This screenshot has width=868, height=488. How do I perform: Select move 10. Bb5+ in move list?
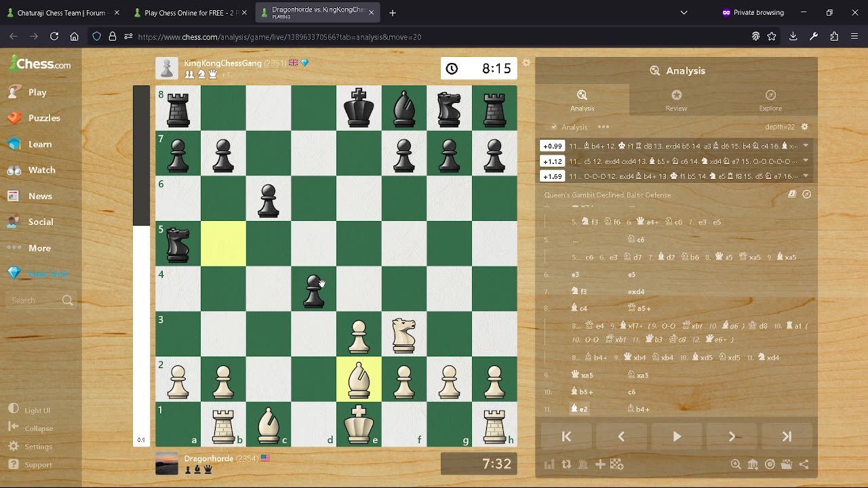[582, 392]
